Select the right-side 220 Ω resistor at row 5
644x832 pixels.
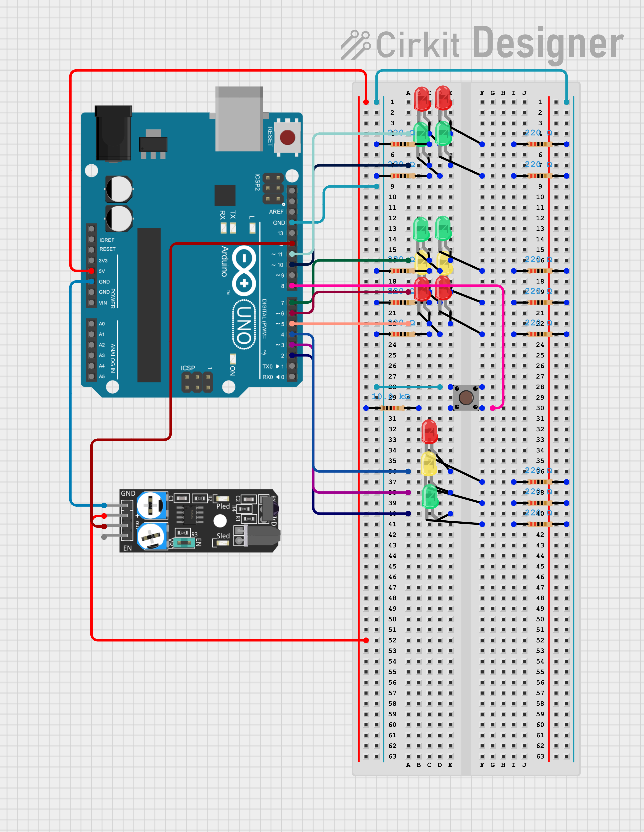pos(540,144)
